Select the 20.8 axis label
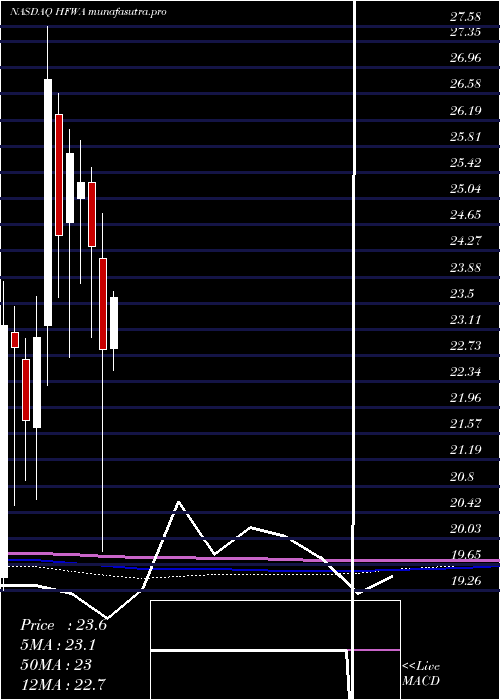500x700 pixels. point(462,477)
